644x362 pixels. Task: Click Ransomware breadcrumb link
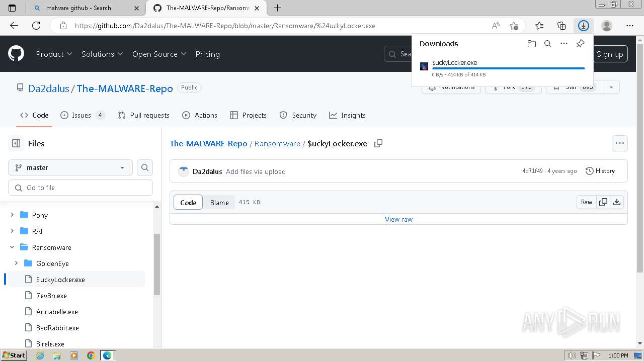coord(277,143)
